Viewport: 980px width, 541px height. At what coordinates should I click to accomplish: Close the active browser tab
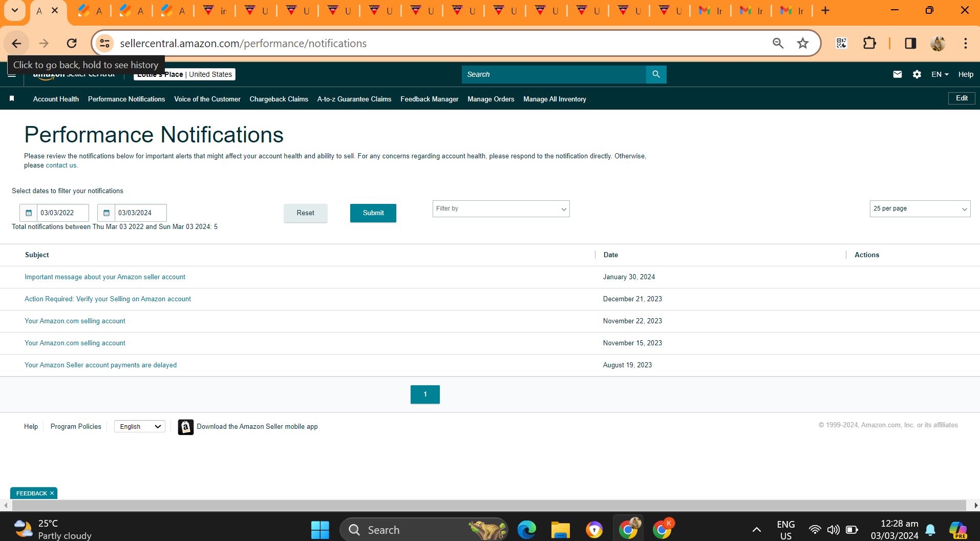coord(55,10)
